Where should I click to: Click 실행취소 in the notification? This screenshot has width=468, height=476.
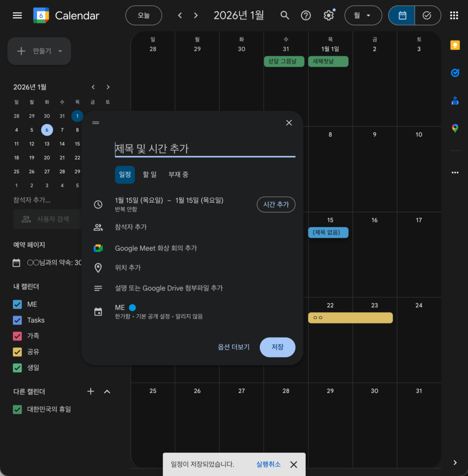click(x=268, y=464)
